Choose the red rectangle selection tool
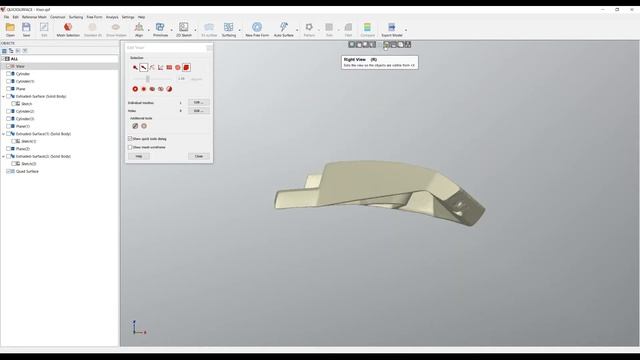Screen dimensions: 640x360 pos(169,67)
